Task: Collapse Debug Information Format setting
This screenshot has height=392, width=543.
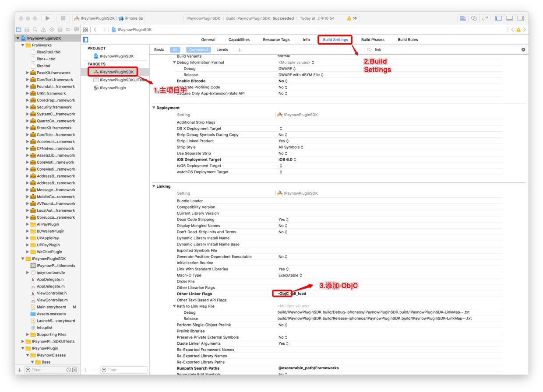Action: click(174, 63)
